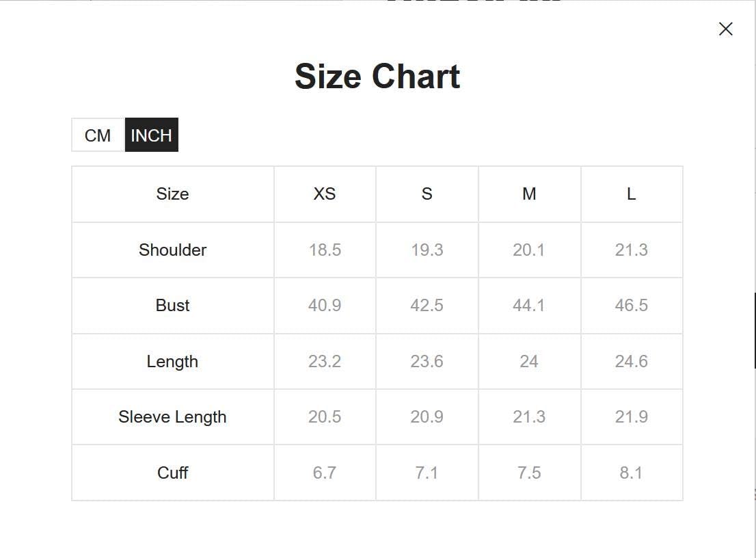Screen dimensions: 756x558
Task: Select the Bust row label
Action: coord(173,305)
